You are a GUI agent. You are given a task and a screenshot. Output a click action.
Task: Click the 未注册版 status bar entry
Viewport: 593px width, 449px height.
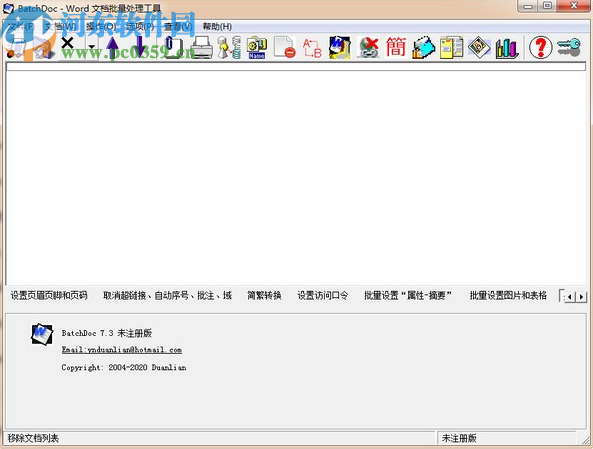coord(459,438)
